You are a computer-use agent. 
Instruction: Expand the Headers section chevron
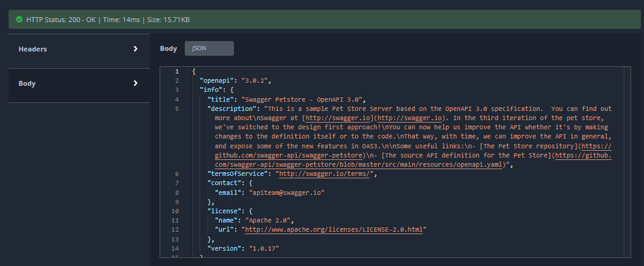coord(136,49)
